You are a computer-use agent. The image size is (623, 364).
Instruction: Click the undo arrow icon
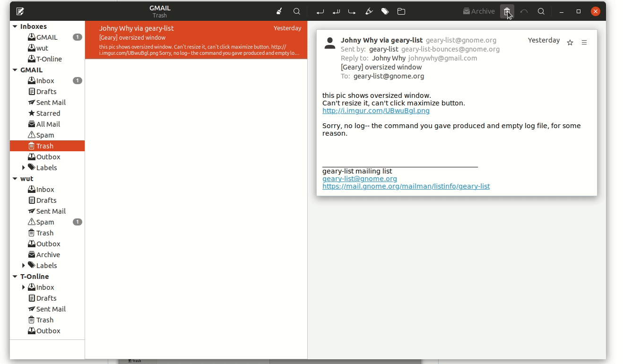click(524, 11)
